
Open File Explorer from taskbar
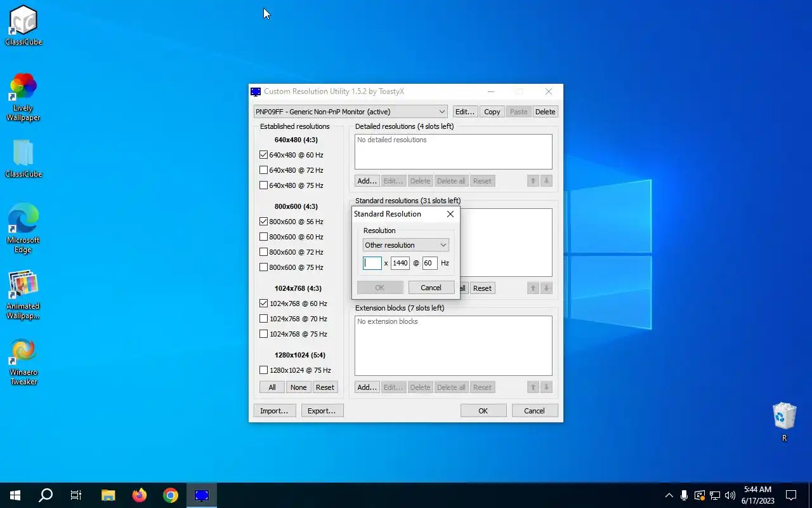click(108, 495)
